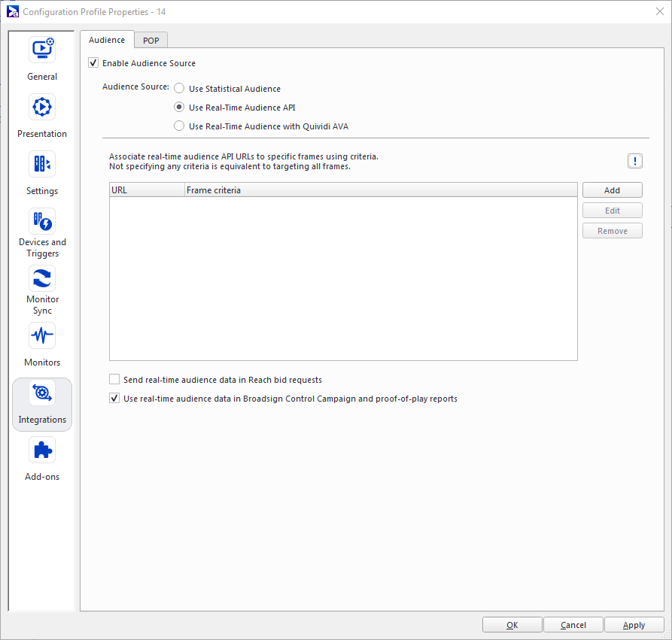
Task: Open the Add-ons puzzle icon
Action: coord(42,450)
